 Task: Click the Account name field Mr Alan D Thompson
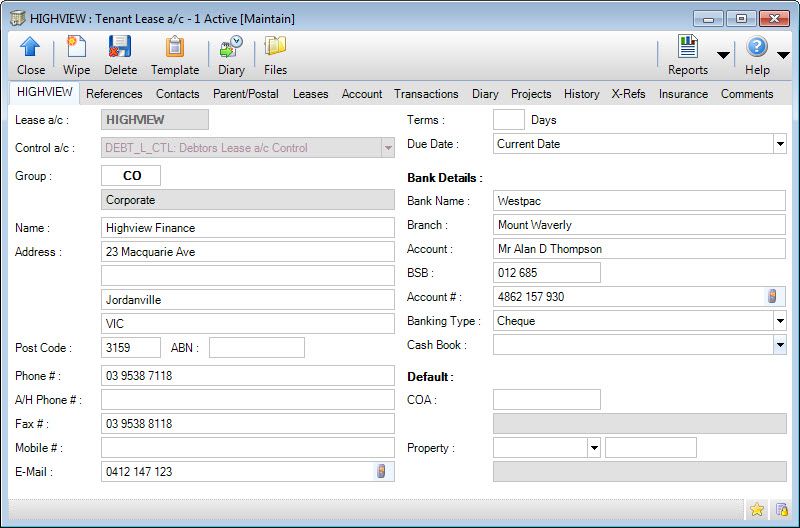coord(639,248)
